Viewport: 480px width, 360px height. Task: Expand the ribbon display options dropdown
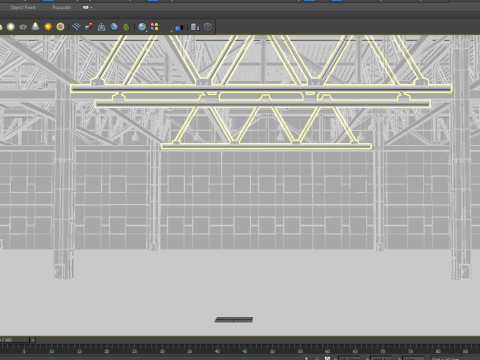[x=87, y=7]
